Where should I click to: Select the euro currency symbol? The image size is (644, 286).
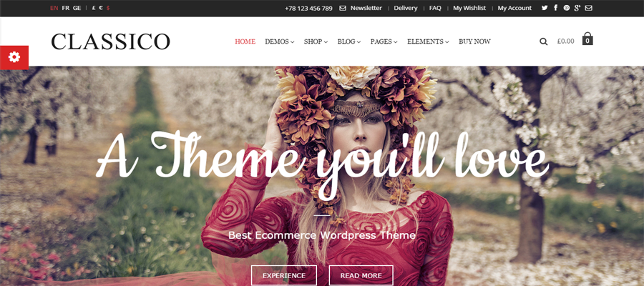[101, 8]
